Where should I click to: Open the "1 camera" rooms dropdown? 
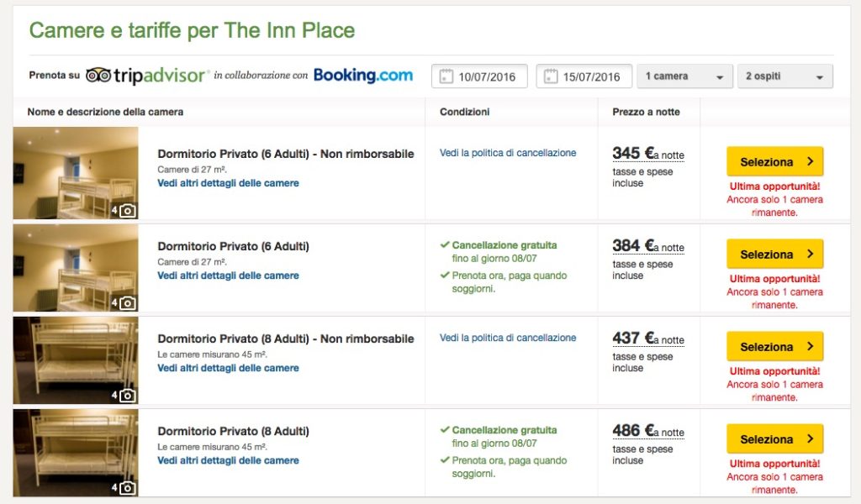684,76
